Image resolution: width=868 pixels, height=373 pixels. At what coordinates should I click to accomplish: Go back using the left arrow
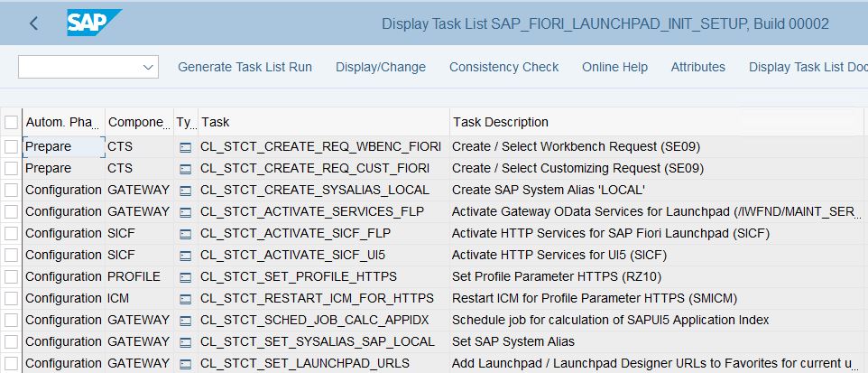tap(33, 23)
